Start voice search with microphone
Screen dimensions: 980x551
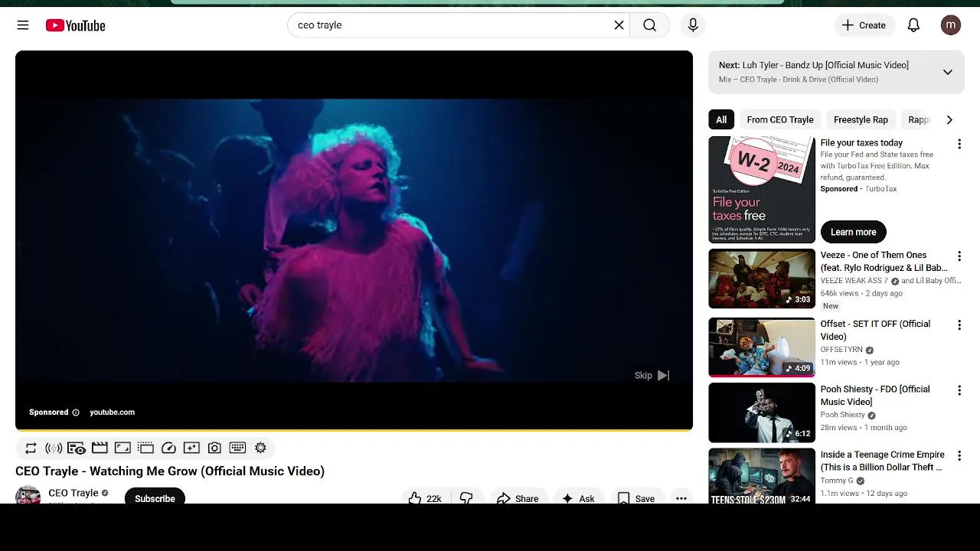tap(693, 25)
